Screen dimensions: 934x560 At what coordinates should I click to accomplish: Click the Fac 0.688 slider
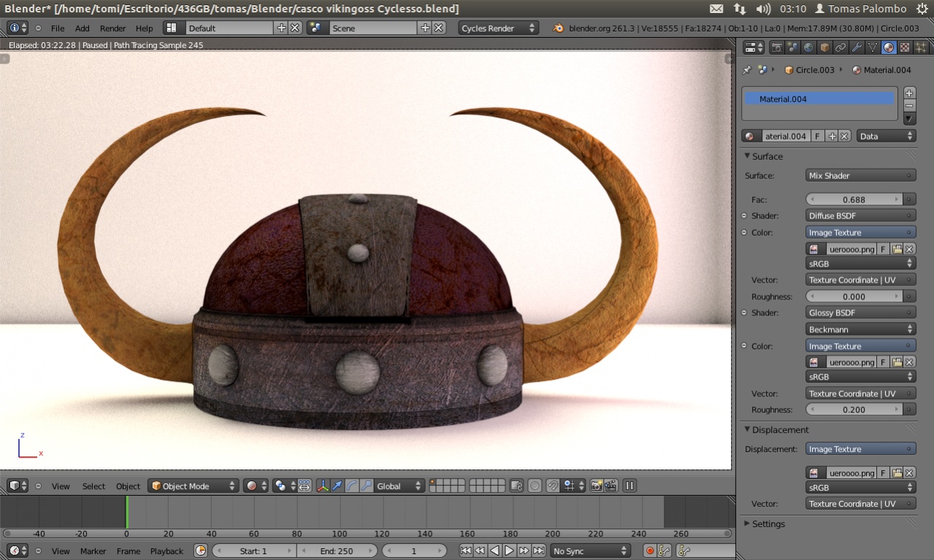click(854, 199)
